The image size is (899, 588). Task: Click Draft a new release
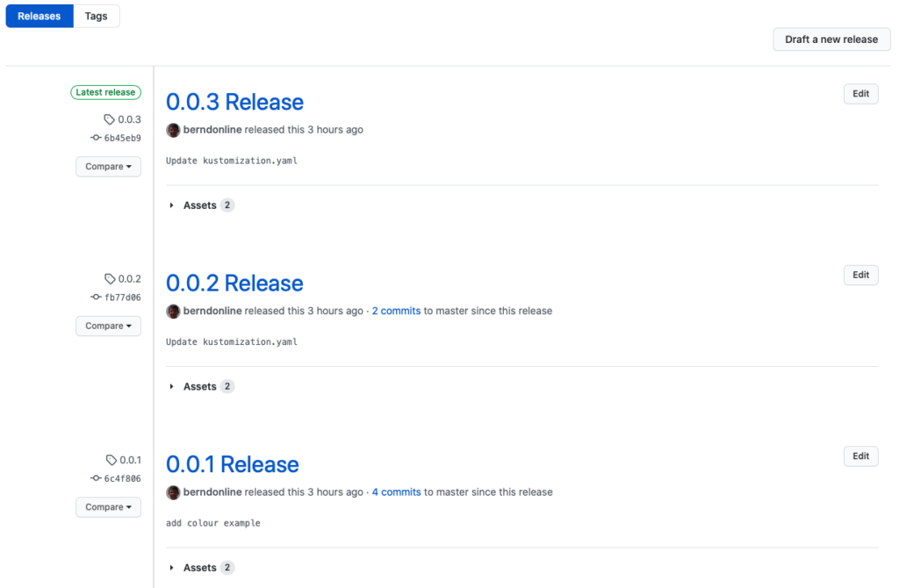tap(831, 39)
